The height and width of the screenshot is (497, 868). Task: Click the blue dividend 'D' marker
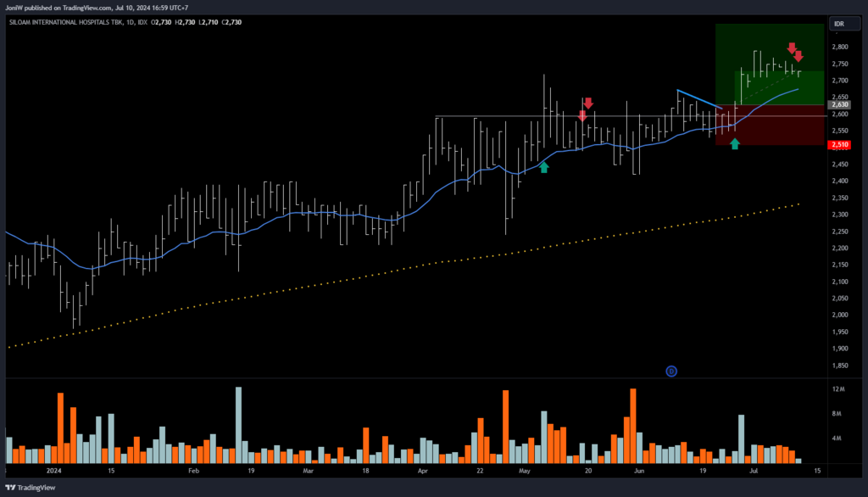671,371
